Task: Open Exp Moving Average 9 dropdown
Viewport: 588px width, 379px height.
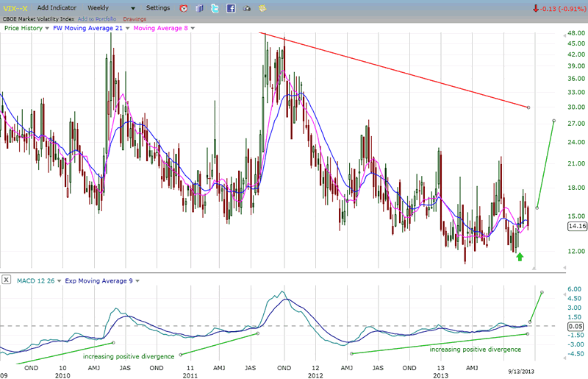Action: click(x=137, y=280)
